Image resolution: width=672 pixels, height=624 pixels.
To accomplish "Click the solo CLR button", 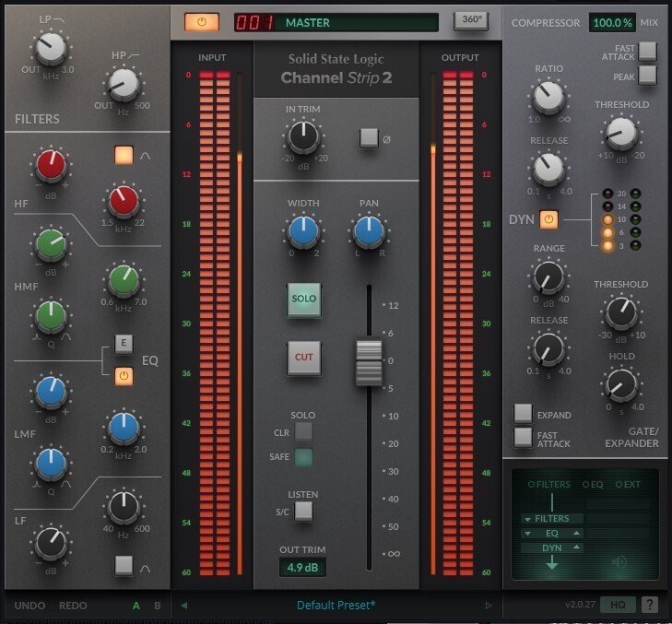I will [x=303, y=432].
